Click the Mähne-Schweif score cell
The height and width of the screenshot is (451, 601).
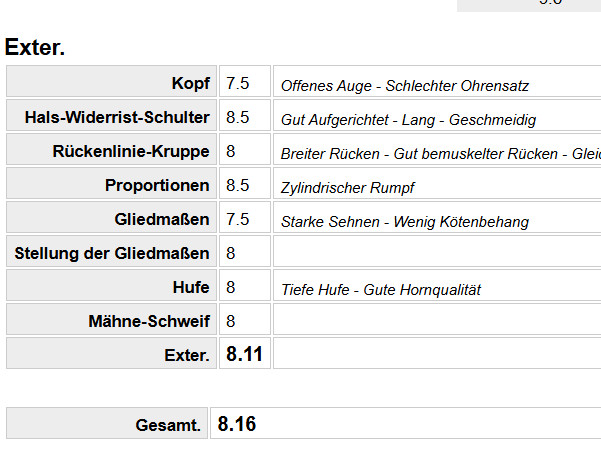[x=244, y=321]
